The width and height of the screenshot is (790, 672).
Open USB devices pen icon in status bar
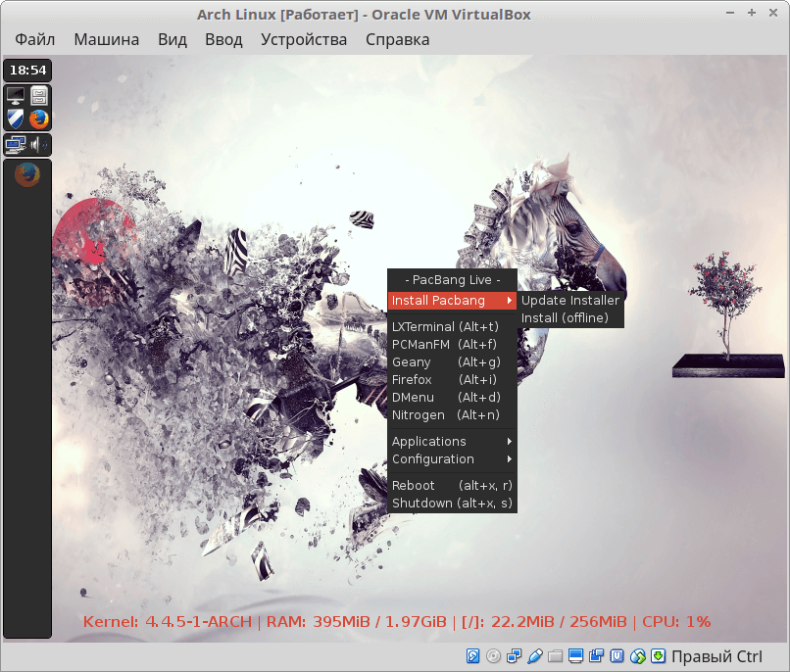(535, 655)
